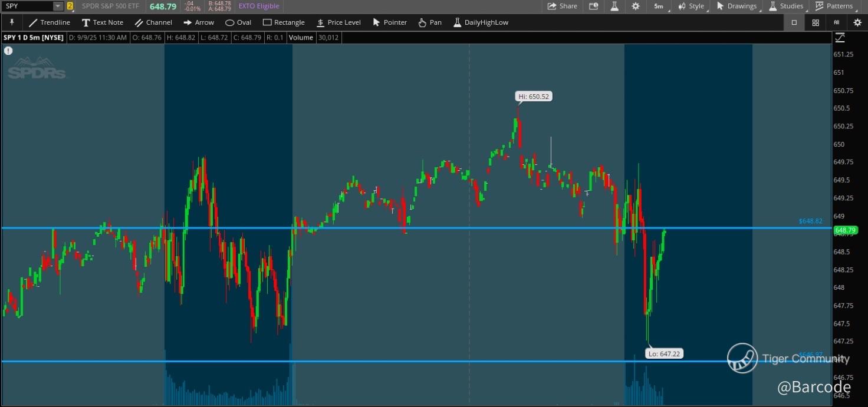This screenshot has height=407, width=868.
Task: Click the 'Hi: 650.52' price bubble
Action: click(534, 96)
